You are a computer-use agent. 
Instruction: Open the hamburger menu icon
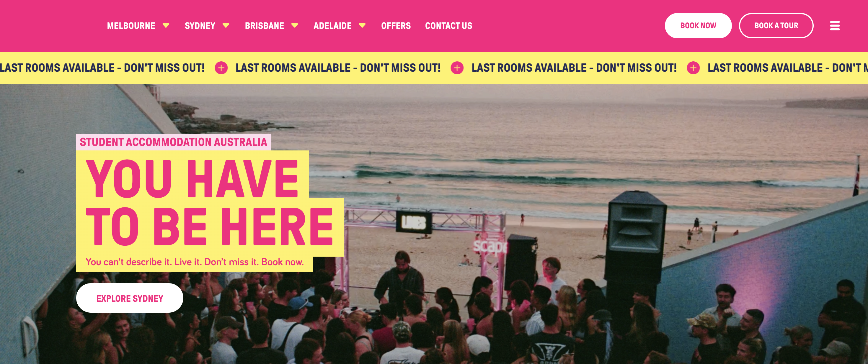[834, 26]
